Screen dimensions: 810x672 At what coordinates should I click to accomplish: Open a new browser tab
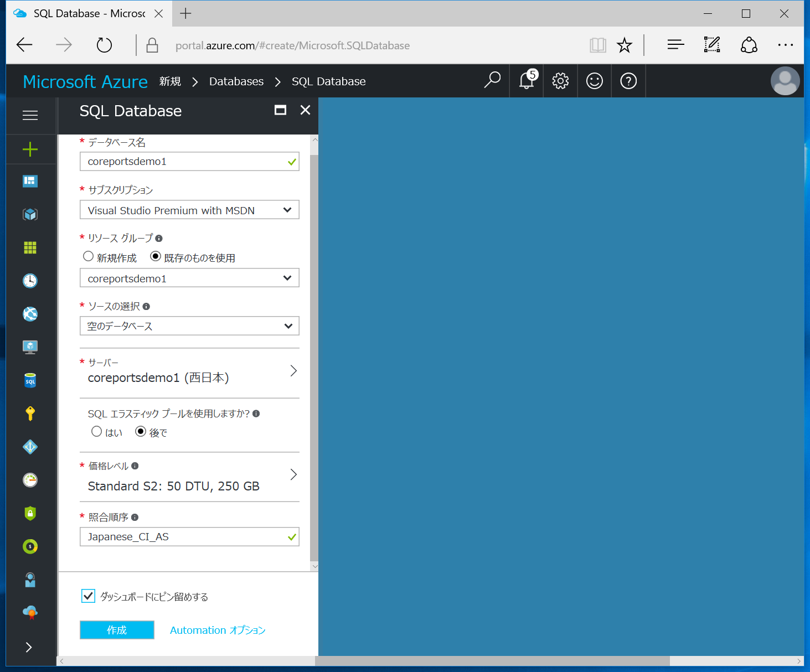tap(185, 13)
